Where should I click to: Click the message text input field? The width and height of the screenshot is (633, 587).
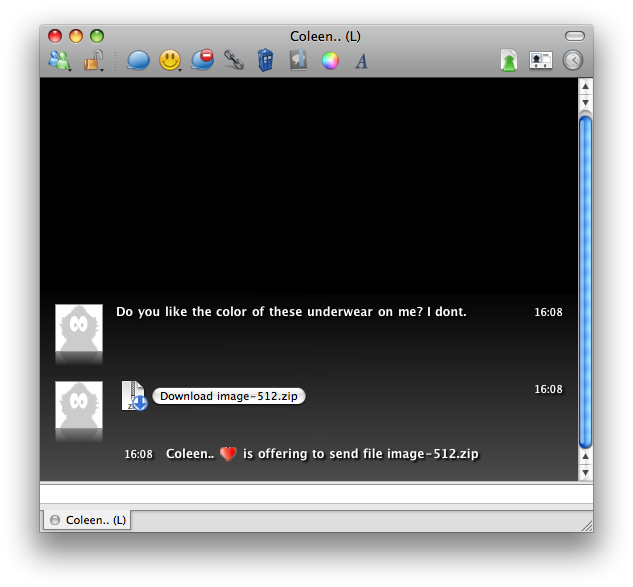click(316, 494)
